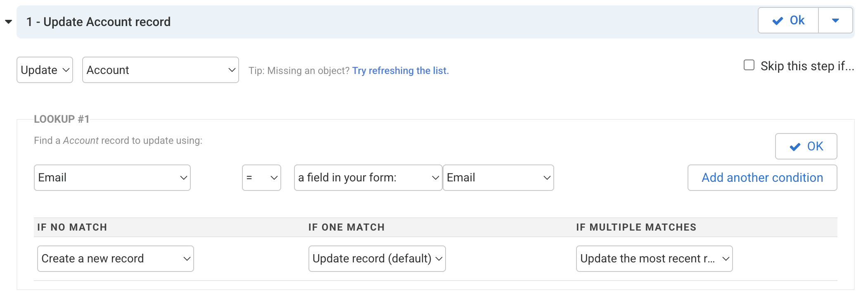Confirm Lookup #1 with OK button
Image resolution: width=868 pixels, height=300 pixels.
pyautogui.click(x=806, y=146)
